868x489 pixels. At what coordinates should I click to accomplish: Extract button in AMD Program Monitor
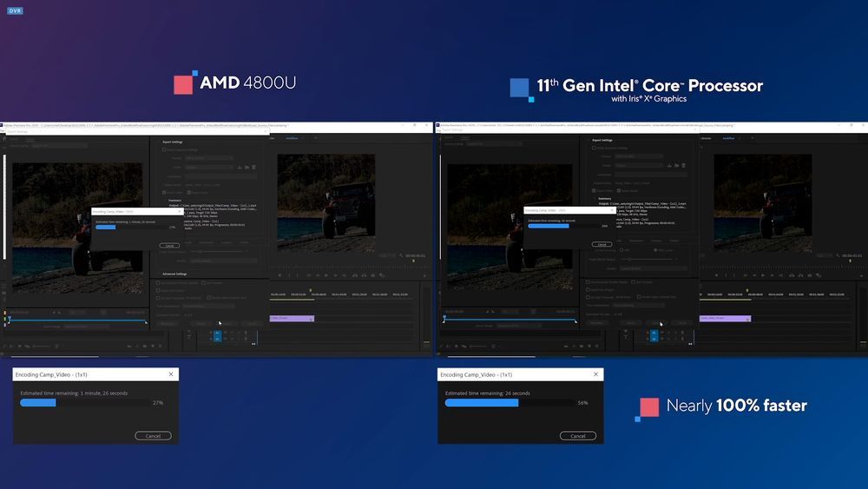(364, 275)
